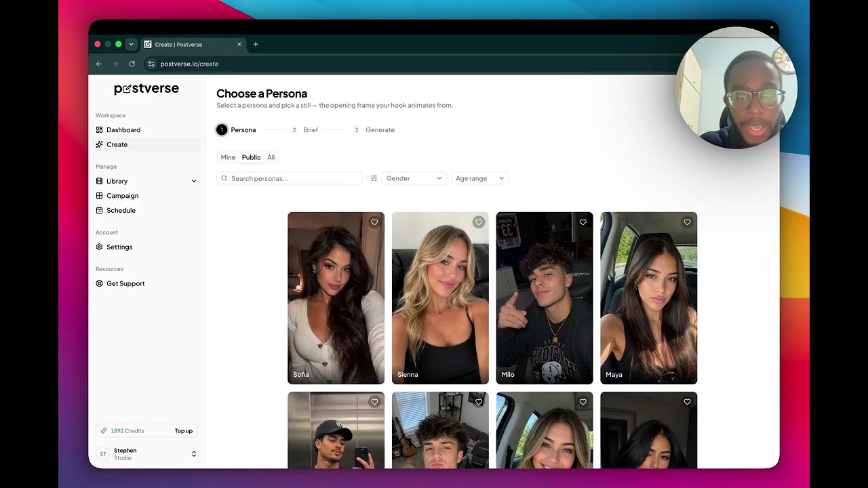868x488 pixels.
Task: Select the Sienna persona card
Action: [440, 298]
